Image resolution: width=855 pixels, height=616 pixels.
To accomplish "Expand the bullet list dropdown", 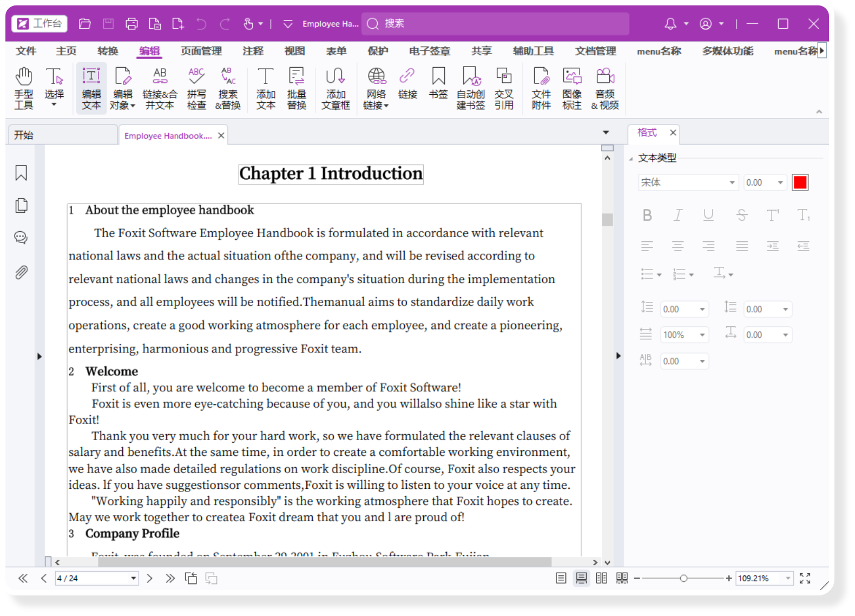I will click(x=659, y=275).
